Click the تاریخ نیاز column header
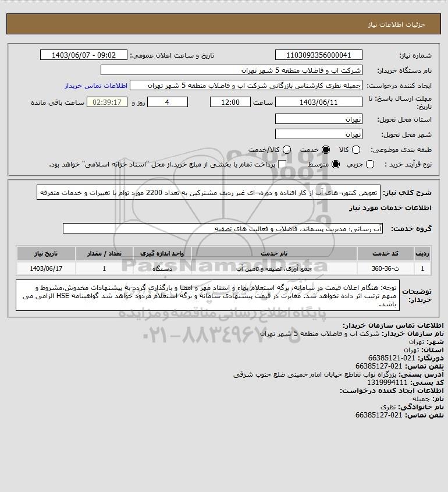 [x=46, y=253]
